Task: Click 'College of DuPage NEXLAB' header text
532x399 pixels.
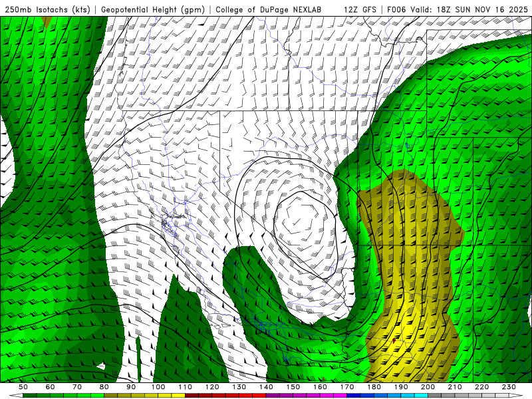Action: [269, 10]
